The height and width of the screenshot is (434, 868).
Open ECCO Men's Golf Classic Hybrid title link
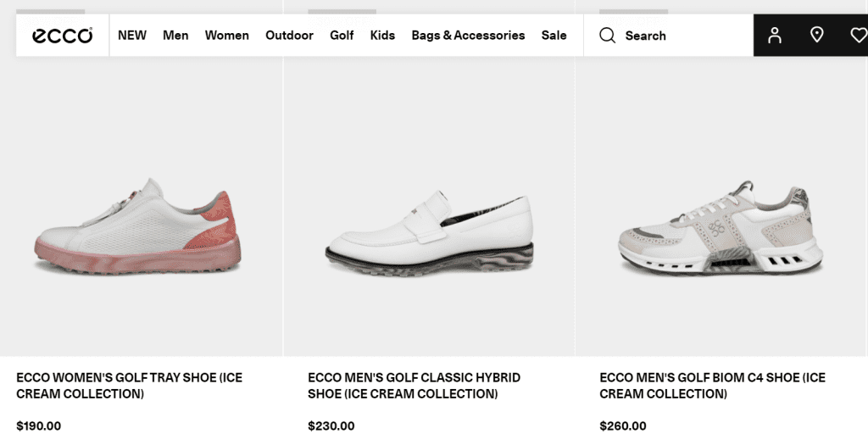(414, 386)
